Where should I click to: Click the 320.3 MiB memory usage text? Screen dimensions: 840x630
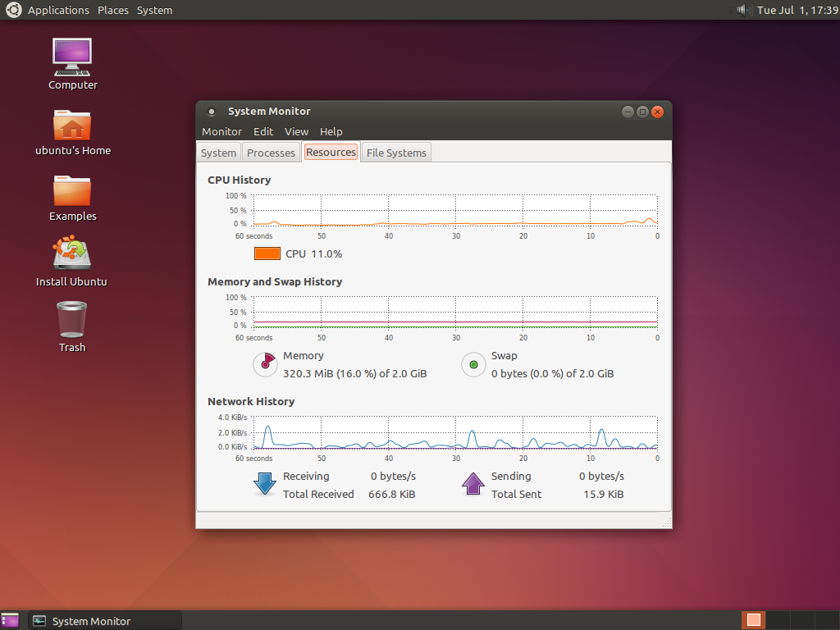pos(354,373)
